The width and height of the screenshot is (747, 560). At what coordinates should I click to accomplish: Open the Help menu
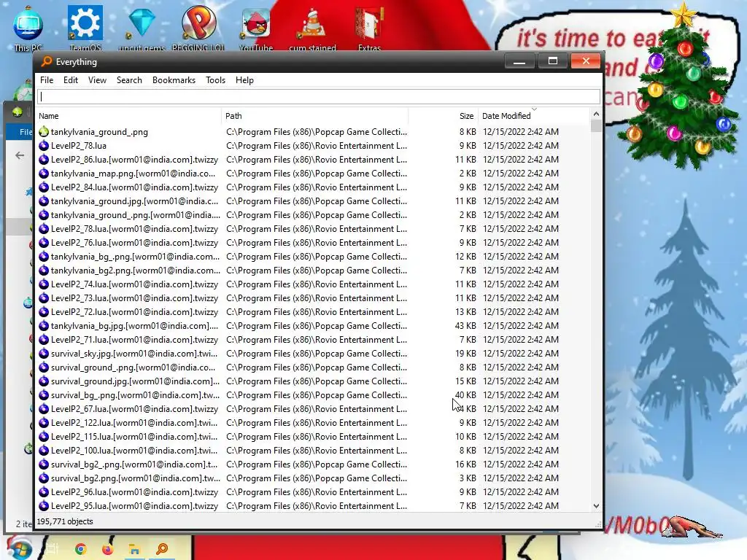pyautogui.click(x=244, y=80)
